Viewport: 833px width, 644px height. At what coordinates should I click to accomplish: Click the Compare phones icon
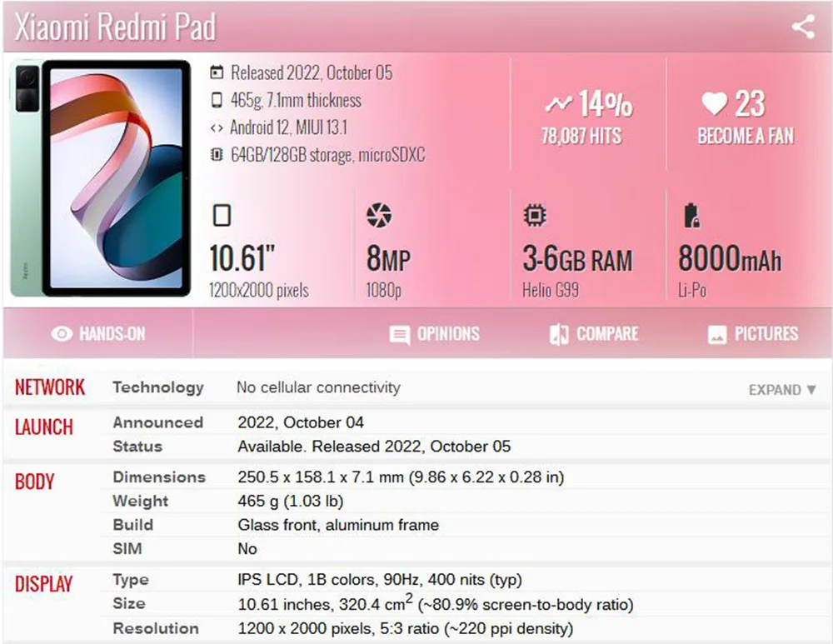click(x=559, y=334)
